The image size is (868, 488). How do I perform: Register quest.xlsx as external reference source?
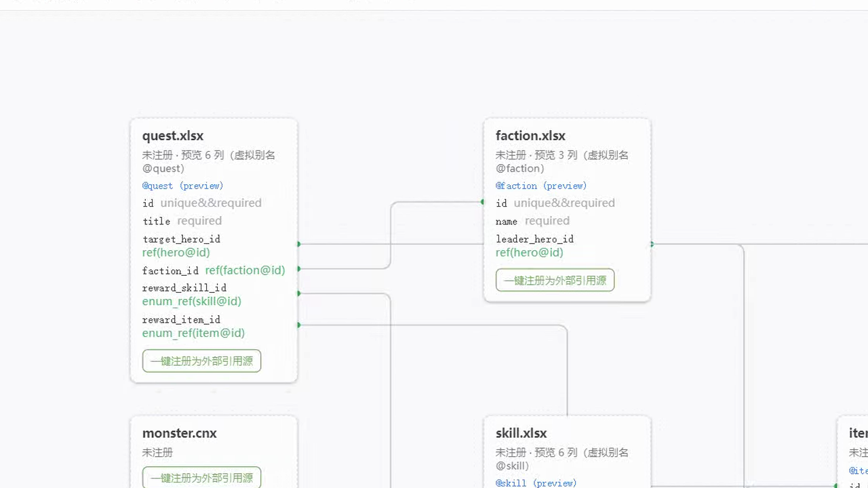point(201,361)
